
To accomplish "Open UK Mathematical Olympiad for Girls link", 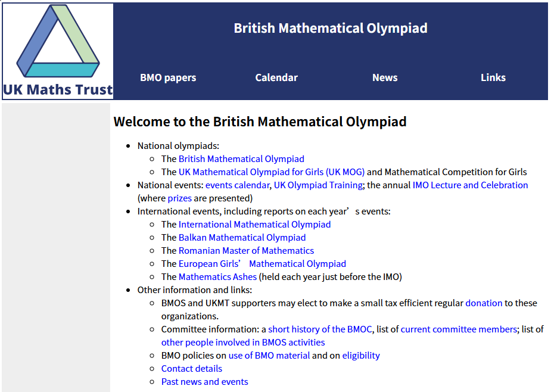I will pyautogui.click(x=272, y=172).
